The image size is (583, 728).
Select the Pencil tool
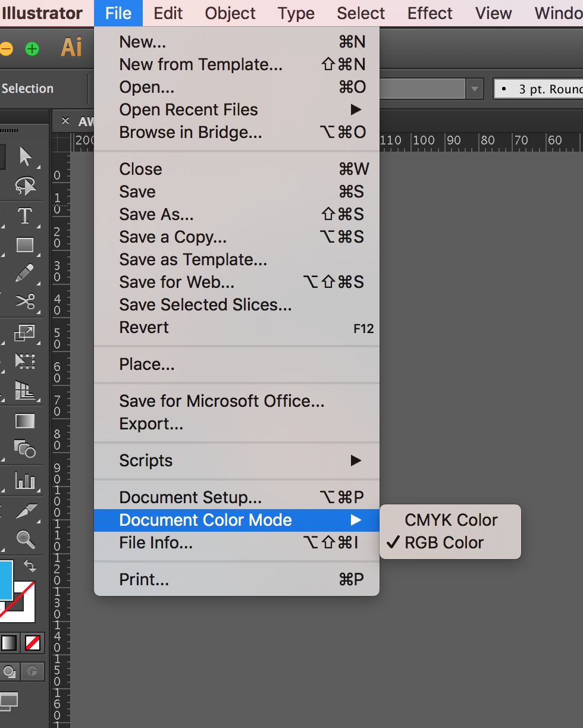pyautogui.click(x=25, y=273)
